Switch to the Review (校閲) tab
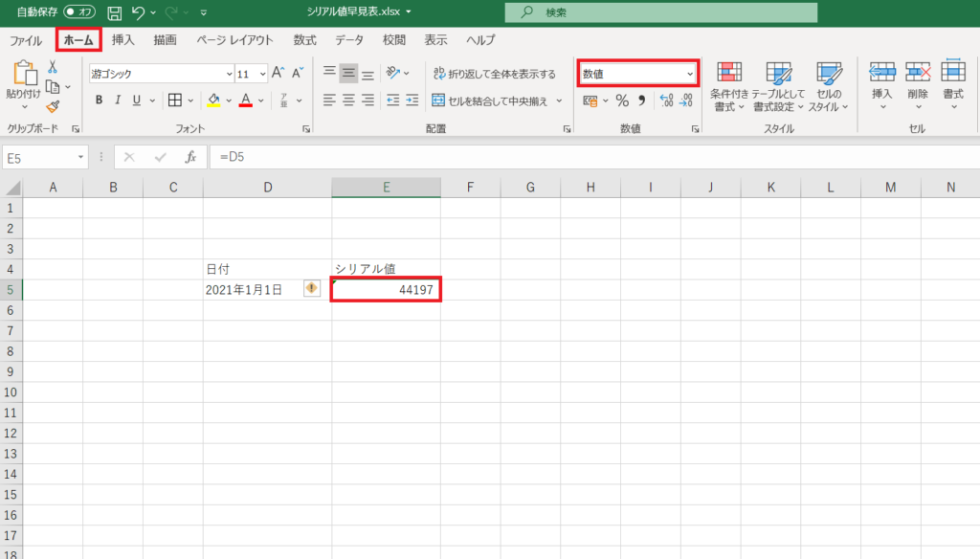 [394, 40]
